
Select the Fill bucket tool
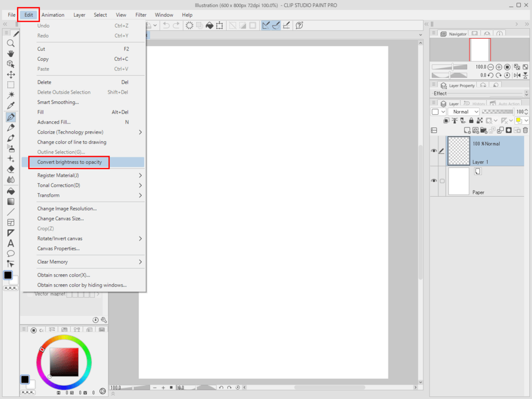coord(11,191)
